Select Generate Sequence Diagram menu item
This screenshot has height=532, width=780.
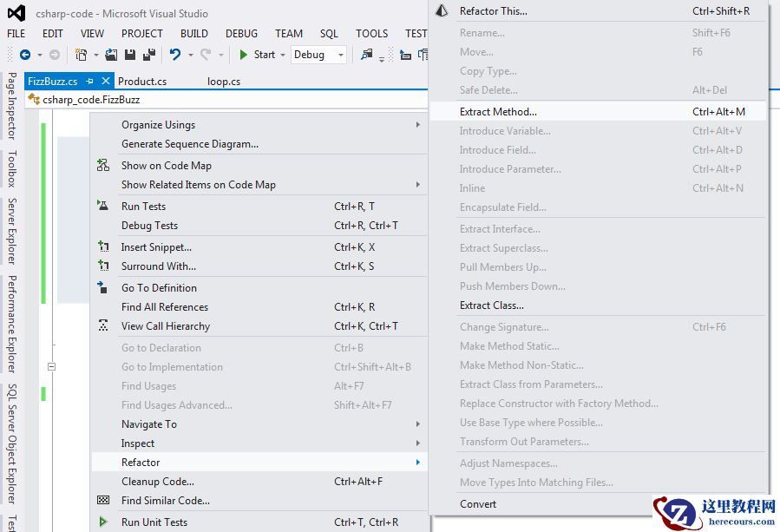click(259, 144)
